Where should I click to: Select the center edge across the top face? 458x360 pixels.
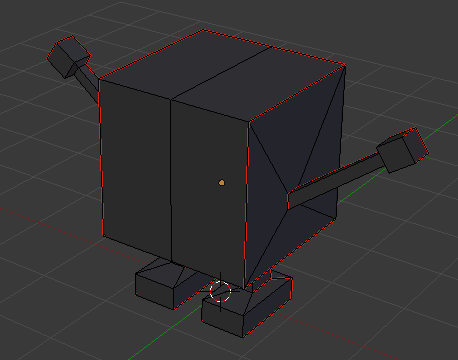pos(220,73)
